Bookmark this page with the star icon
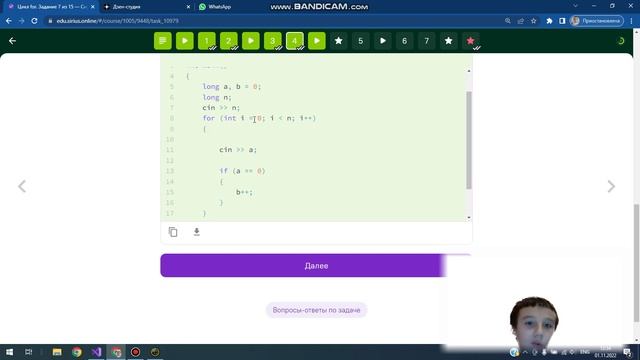Viewport: 640px width, 360px height. 533,21
